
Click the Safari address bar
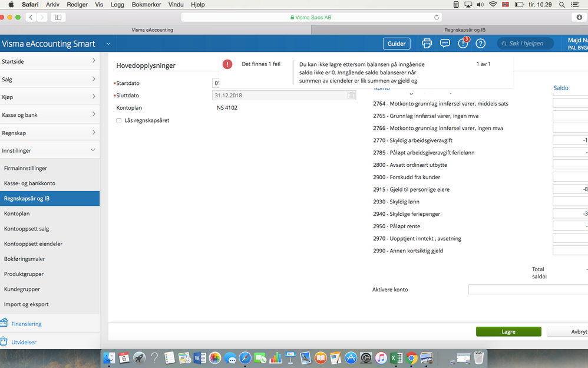pos(311,17)
